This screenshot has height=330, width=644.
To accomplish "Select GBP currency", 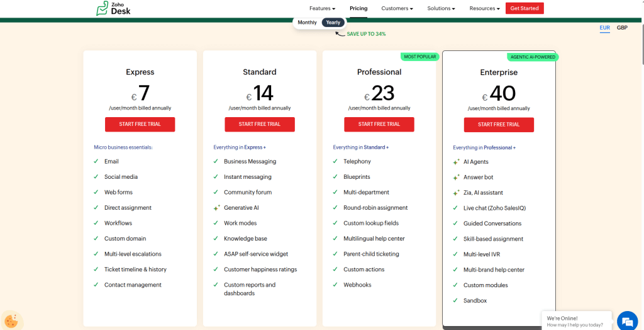I will [622, 28].
